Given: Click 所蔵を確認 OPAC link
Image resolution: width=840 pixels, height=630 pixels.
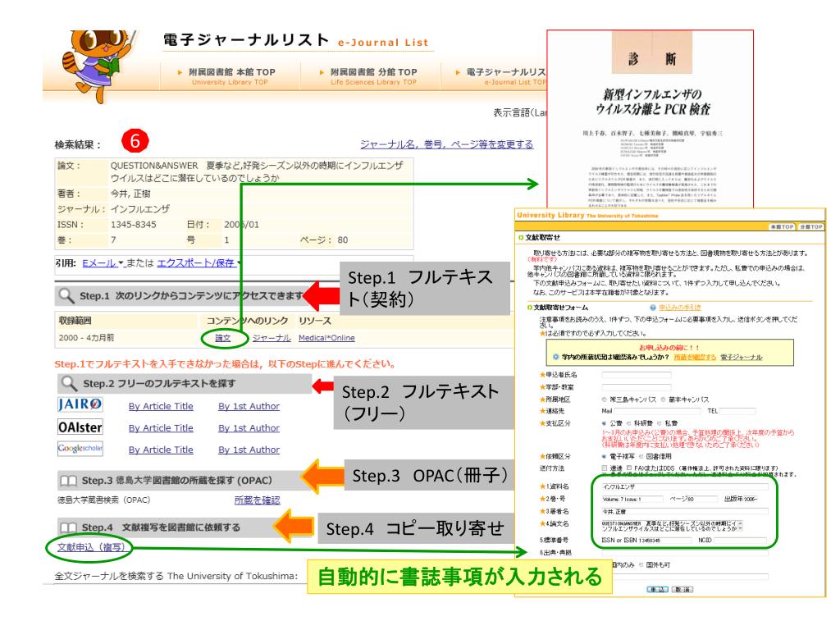Looking at the screenshot, I should 257,500.
